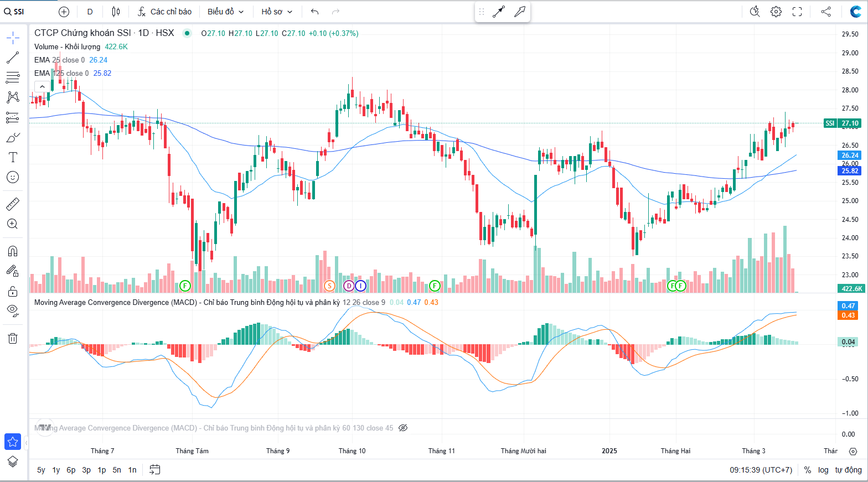Collapse left toolbar with side arrow
The width and height of the screenshot is (868, 482).
point(26,443)
